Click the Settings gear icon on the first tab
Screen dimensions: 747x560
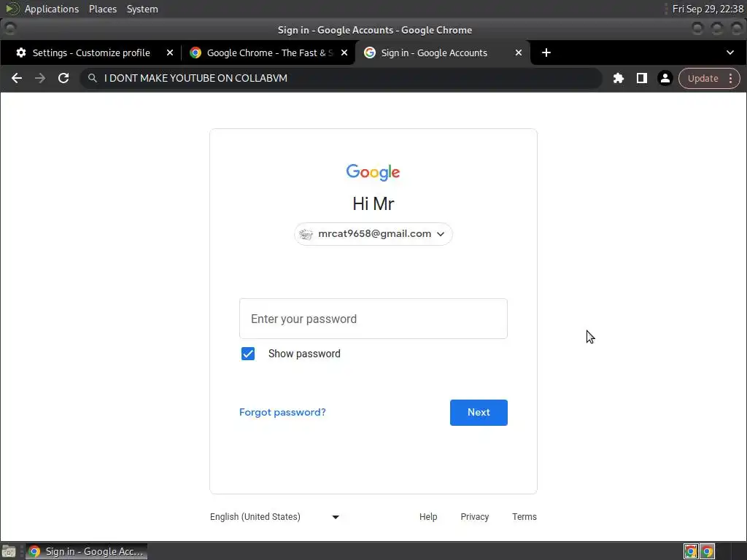tap(21, 52)
